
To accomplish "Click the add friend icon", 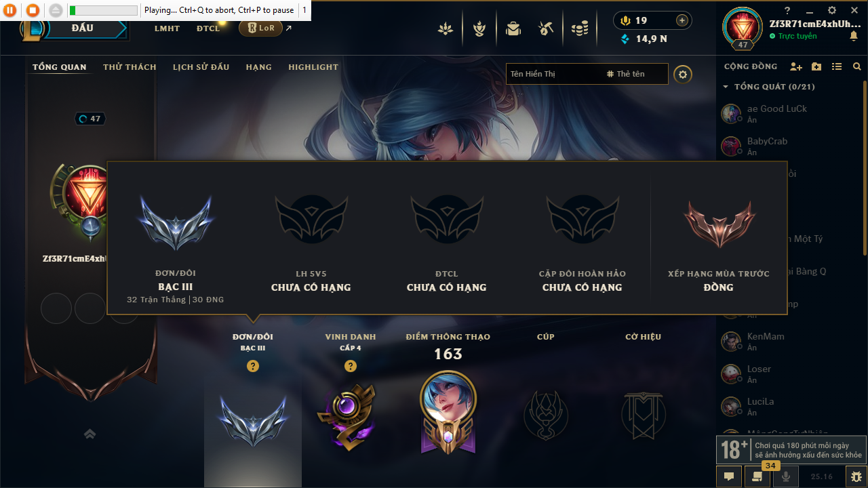I will [796, 66].
